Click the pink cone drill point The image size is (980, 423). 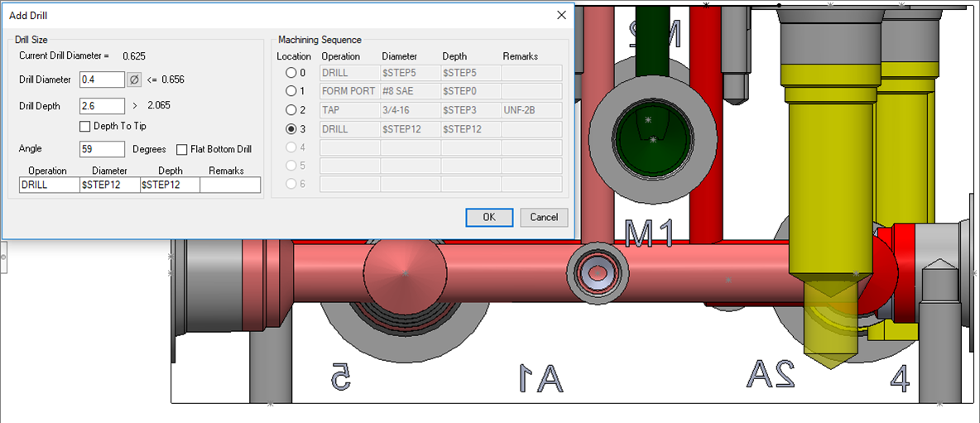click(x=406, y=272)
